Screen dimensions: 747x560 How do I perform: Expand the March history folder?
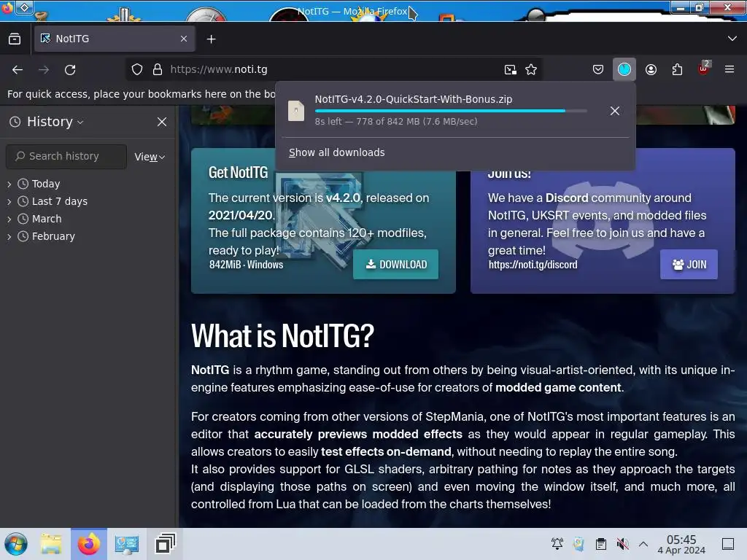(9, 219)
